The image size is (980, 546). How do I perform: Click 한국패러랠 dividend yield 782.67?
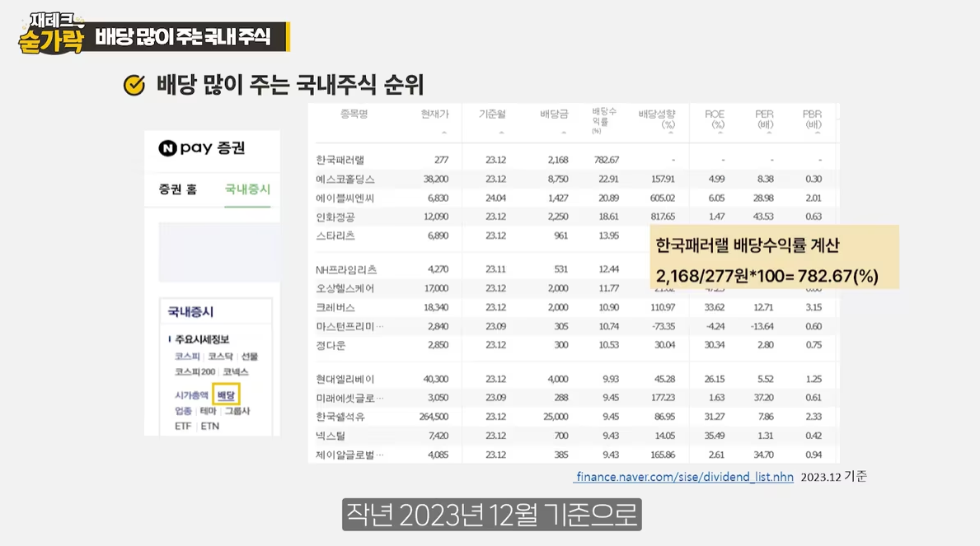607,160
